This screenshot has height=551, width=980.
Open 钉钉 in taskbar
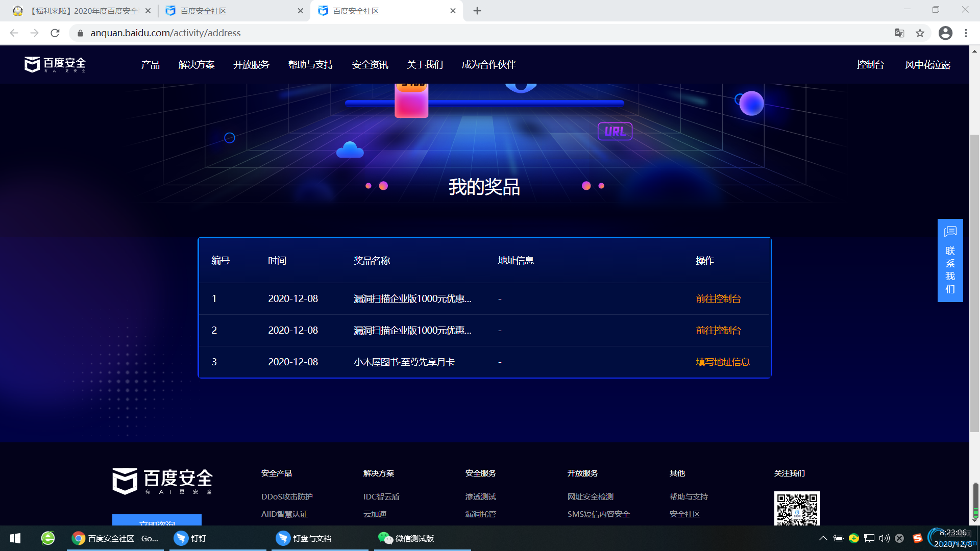pos(218,538)
